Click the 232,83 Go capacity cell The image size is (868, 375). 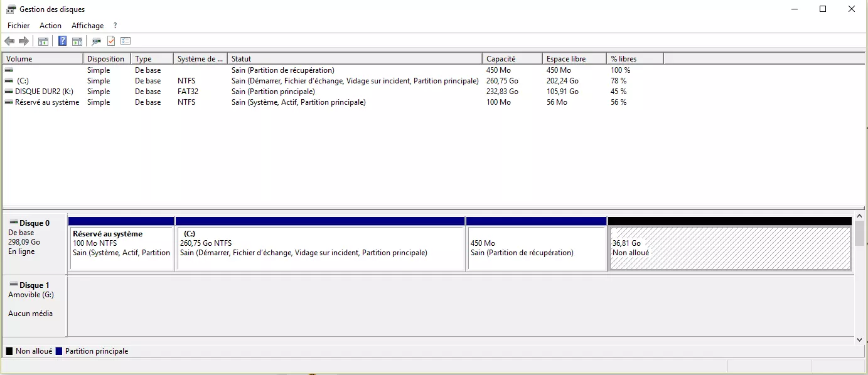502,92
